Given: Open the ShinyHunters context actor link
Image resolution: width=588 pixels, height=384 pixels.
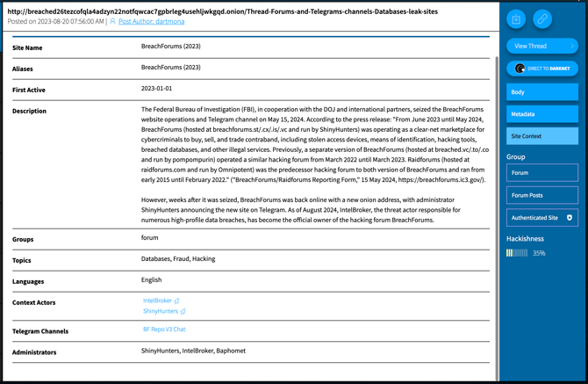Looking at the screenshot, I should coord(161,311).
